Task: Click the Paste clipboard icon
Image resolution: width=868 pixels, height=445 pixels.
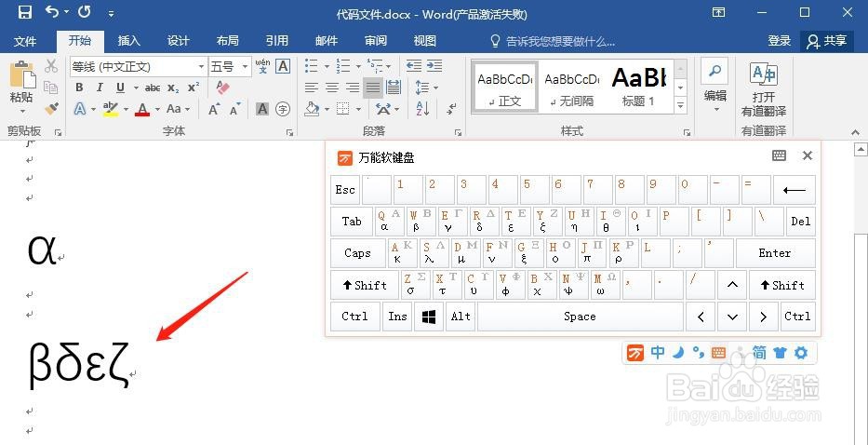Action: coord(21,76)
